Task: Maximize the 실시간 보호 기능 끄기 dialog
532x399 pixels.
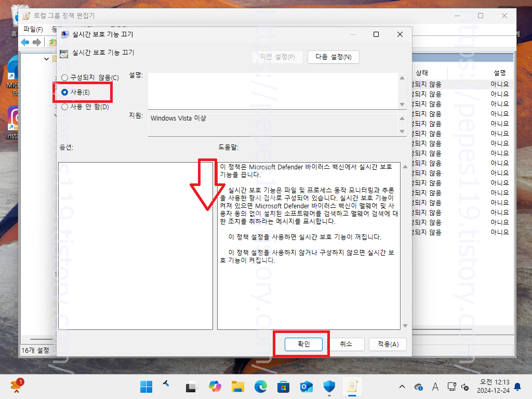Action: [x=376, y=34]
